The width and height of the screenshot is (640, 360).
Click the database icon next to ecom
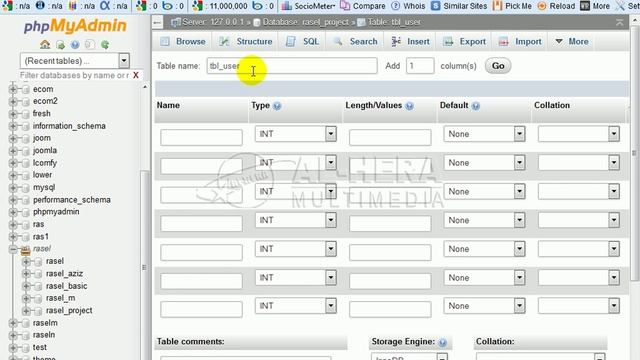tap(26, 89)
